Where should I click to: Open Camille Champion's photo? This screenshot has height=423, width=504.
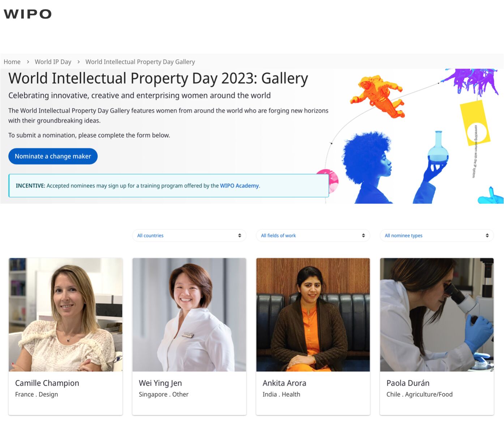(65, 315)
